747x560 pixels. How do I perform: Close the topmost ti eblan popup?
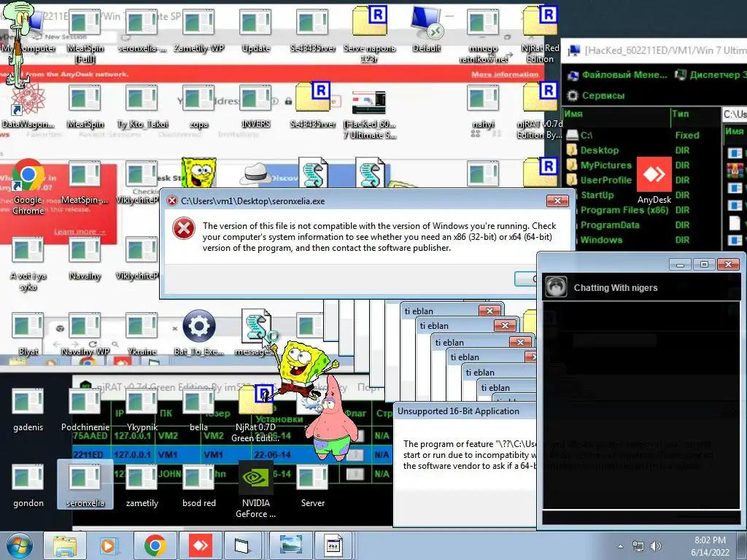489,311
